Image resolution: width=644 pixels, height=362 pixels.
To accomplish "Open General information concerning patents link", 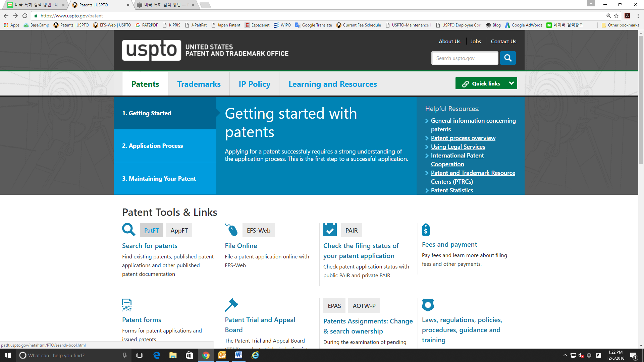I will [x=473, y=125].
